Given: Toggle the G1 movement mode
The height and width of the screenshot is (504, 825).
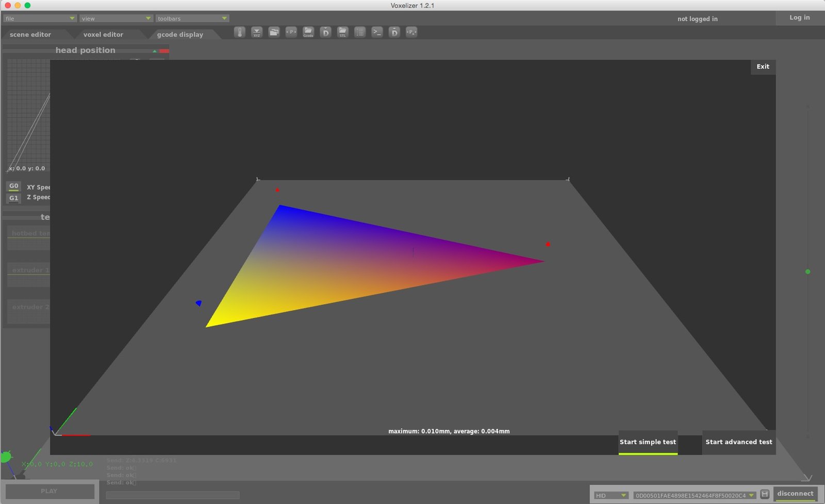Looking at the screenshot, I should [x=14, y=198].
